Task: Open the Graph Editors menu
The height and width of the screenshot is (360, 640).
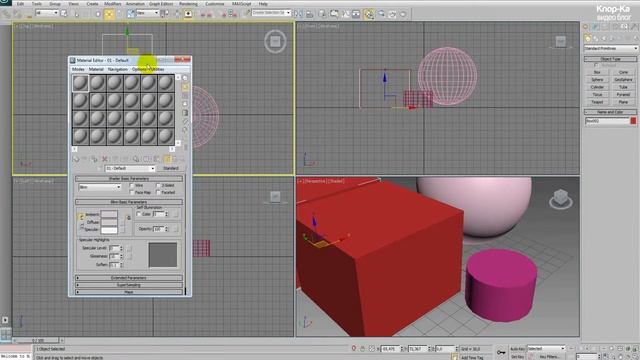Action: coord(161,4)
